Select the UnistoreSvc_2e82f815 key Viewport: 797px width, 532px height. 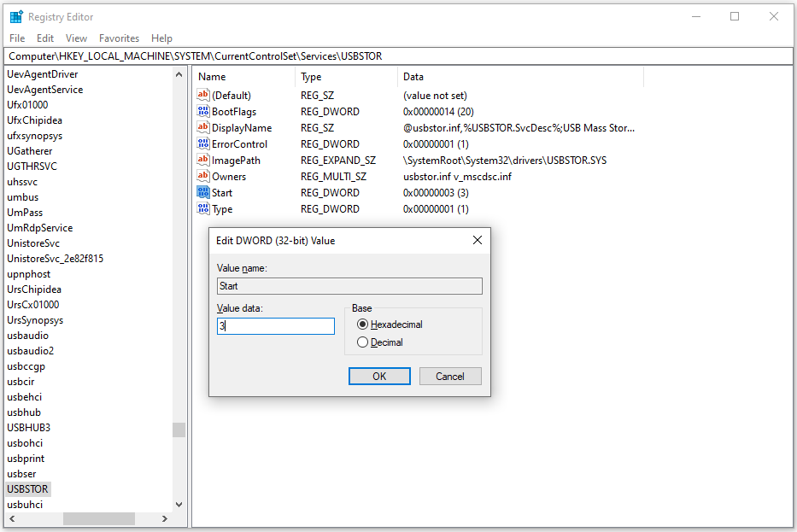point(55,259)
